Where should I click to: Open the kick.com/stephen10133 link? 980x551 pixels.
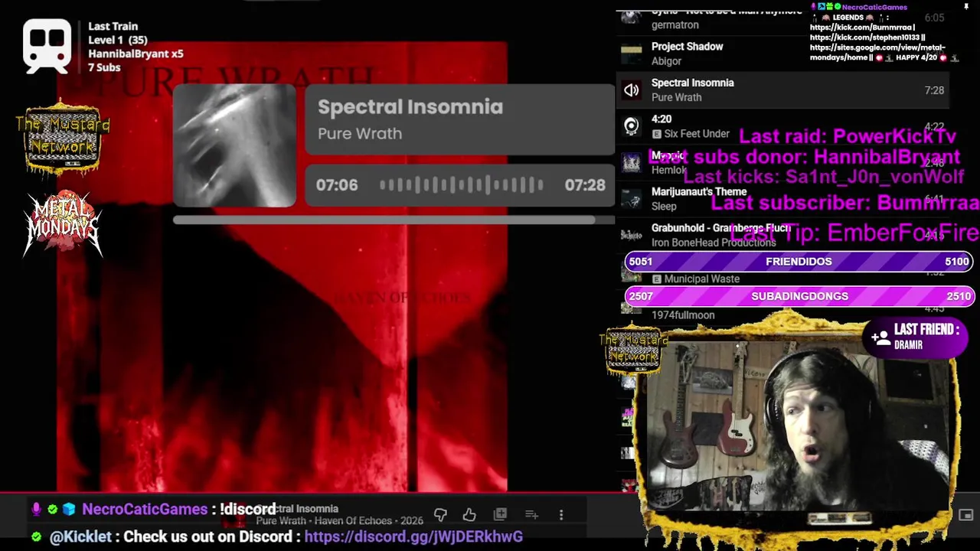865,37
